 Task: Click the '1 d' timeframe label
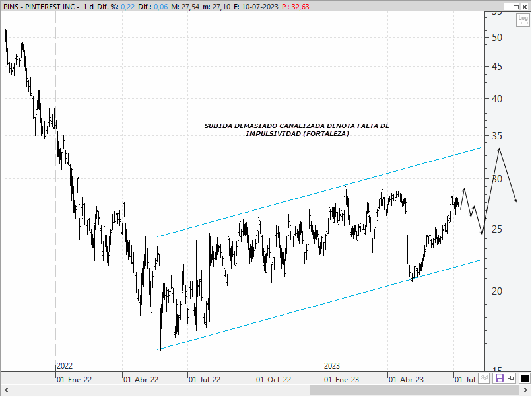click(88, 7)
